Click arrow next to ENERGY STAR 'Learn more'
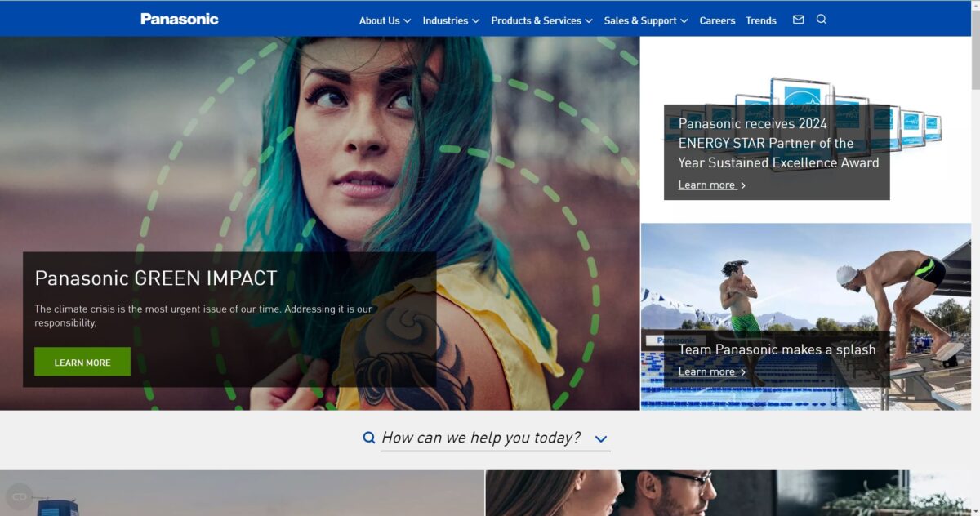This screenshot has height=516, width=980. (742, 185)
